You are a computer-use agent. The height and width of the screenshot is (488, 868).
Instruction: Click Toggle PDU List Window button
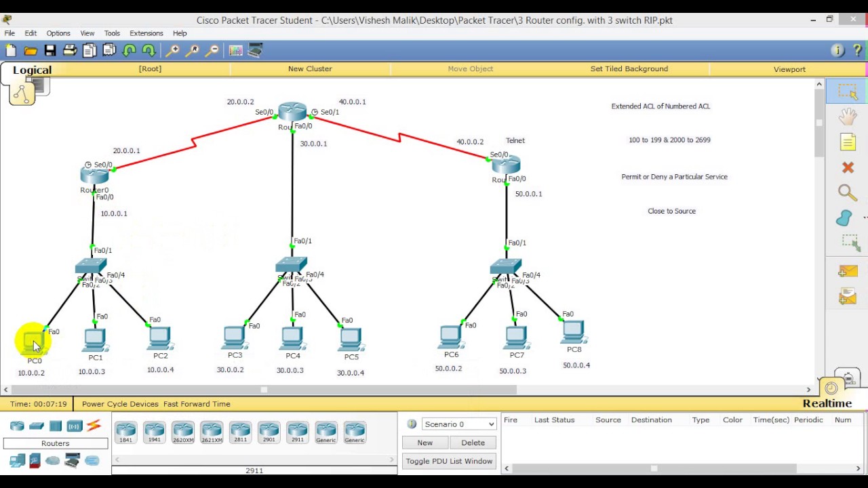pos(449,461)
